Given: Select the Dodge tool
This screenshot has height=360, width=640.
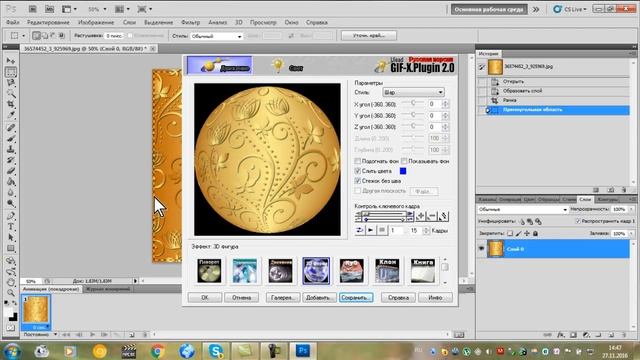Looking at the screenshot, I should pyautogui.click(x=11, y=203).
